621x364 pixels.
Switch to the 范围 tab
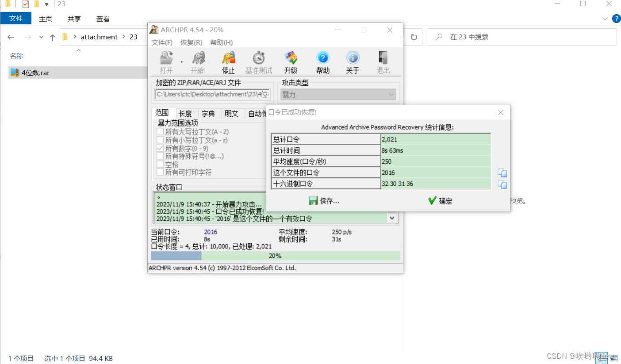(162, 113)
